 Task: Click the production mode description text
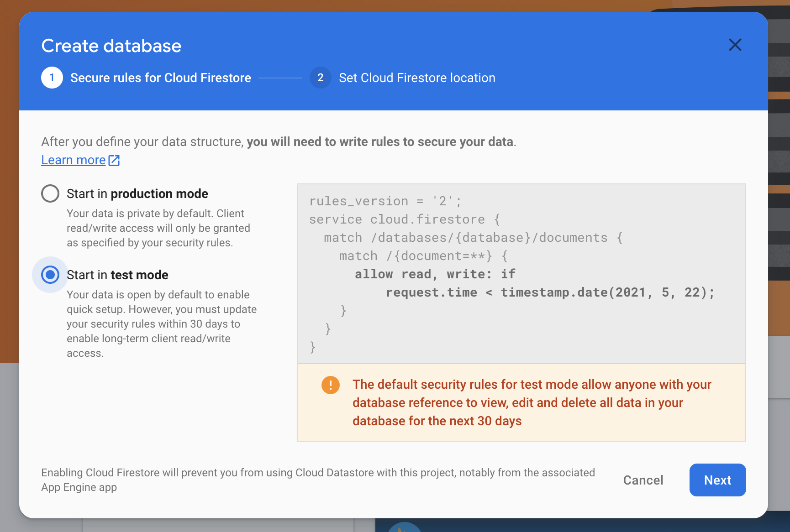(x=158, y=228)
